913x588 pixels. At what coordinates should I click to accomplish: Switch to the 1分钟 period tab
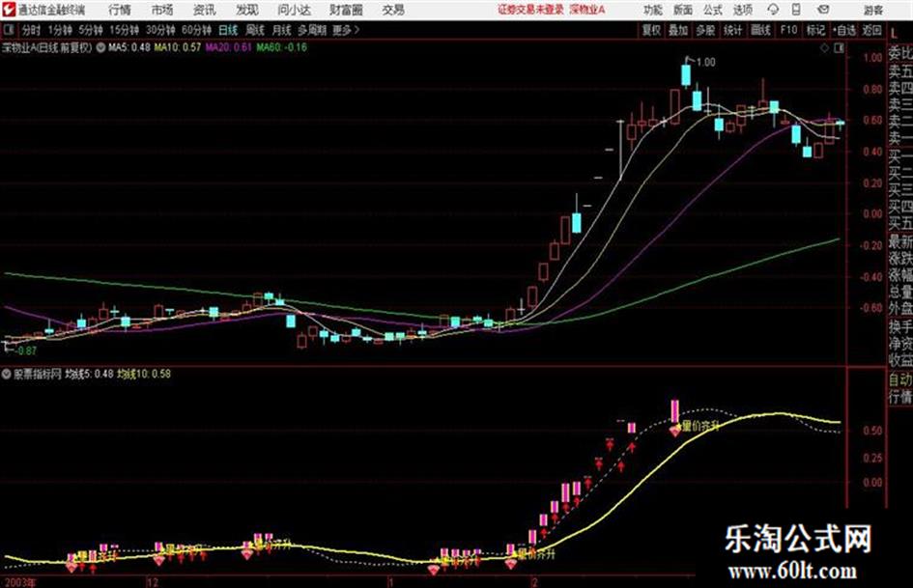[x=60, y=30]
